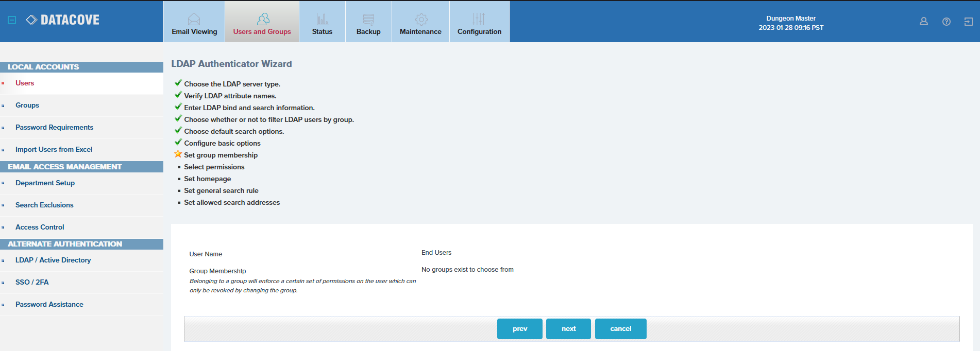Open LDAP / Active Directory settings
This screenshot has height=351, width=980.
pyautogui.click(x=53, y=260)
